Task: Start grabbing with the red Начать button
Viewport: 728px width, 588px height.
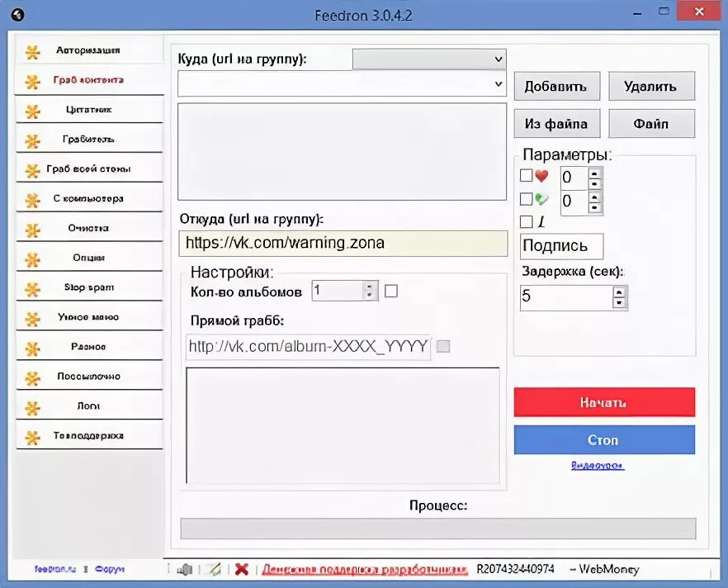Action: pos(604,402)
